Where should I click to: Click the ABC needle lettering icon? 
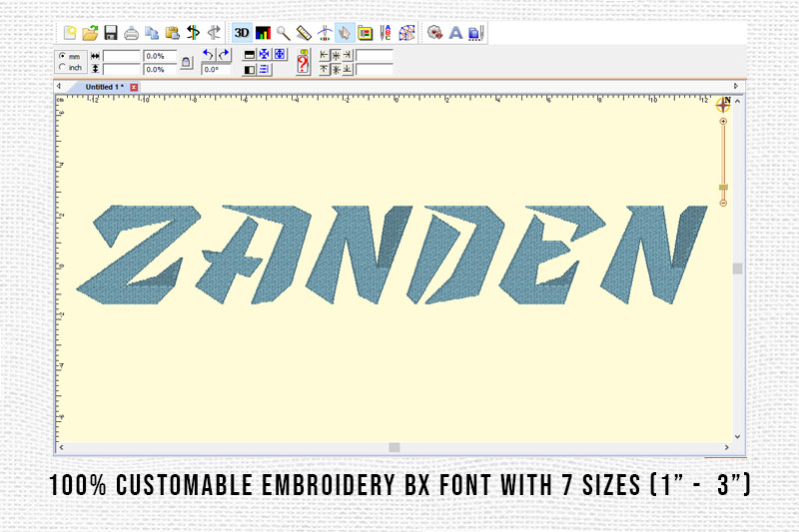pos(386,33)
